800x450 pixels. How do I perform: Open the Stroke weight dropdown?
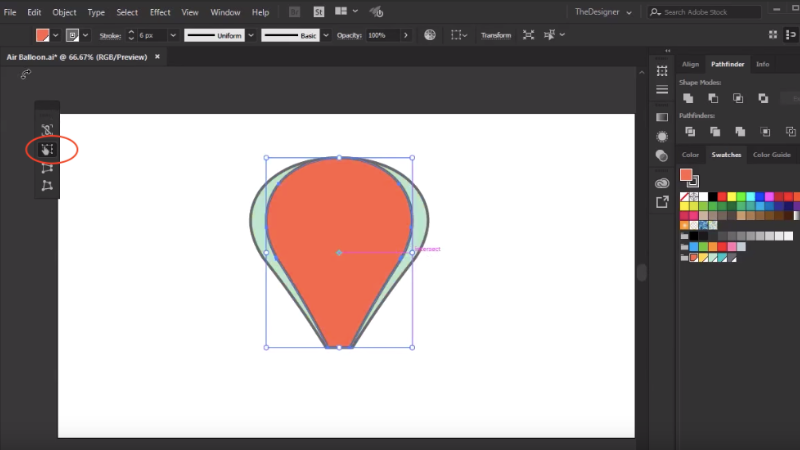[173, 35]
